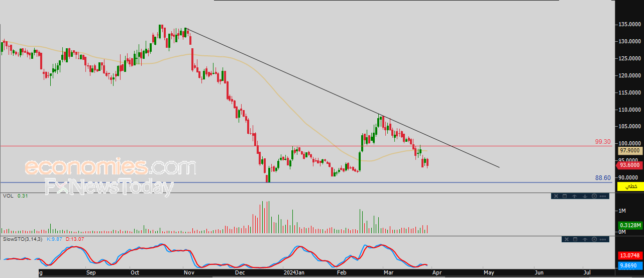Maximize the VOL volume pane
Viewport: 644px width, 278px height.
coord(565,196)
